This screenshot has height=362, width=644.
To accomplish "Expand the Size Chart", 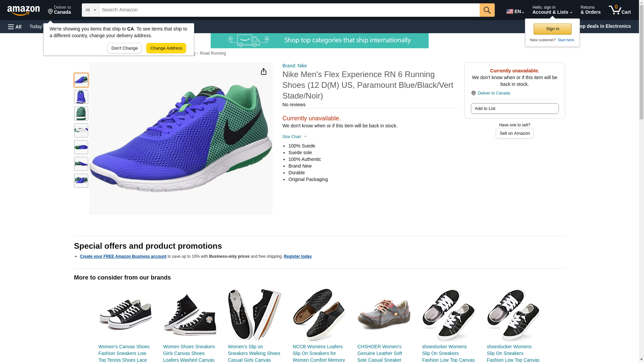I will (294, 137).
